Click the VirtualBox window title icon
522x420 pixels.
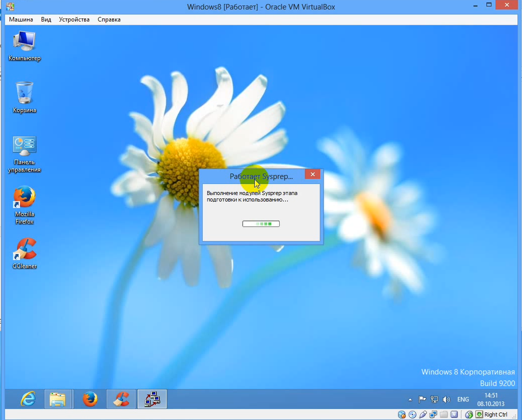(10, 6)
